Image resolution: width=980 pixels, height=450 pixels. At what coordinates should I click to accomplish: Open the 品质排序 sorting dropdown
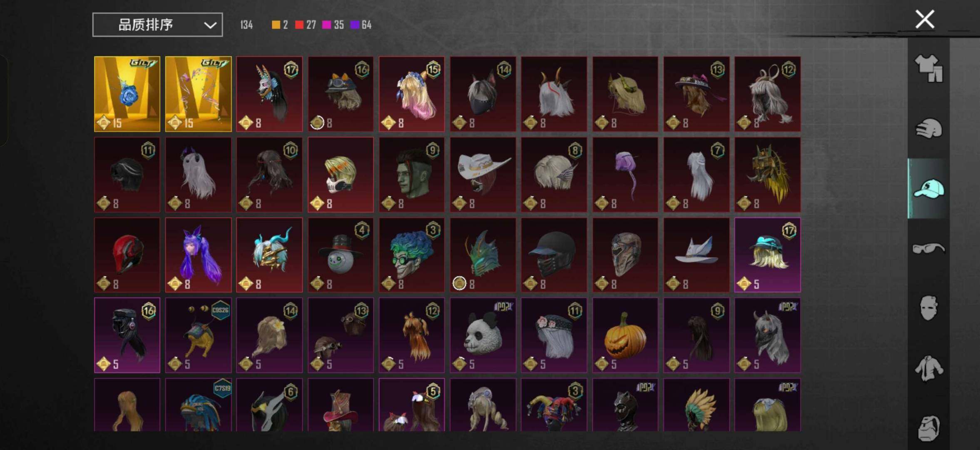point(157,25)
